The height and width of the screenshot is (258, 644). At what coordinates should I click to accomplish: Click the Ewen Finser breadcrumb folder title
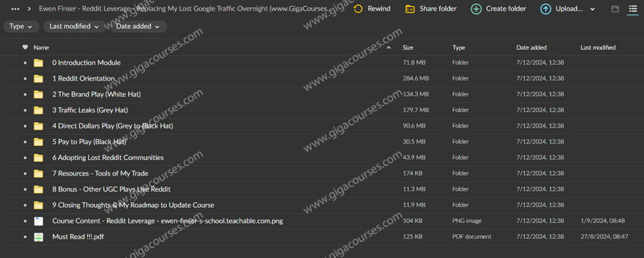click(x=185, y=9)
